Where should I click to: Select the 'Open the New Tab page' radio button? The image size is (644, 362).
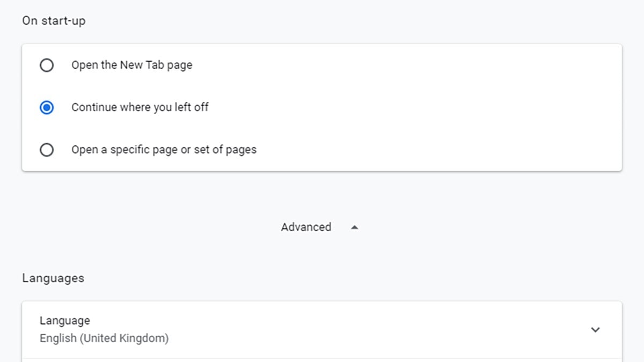point(47,65)
